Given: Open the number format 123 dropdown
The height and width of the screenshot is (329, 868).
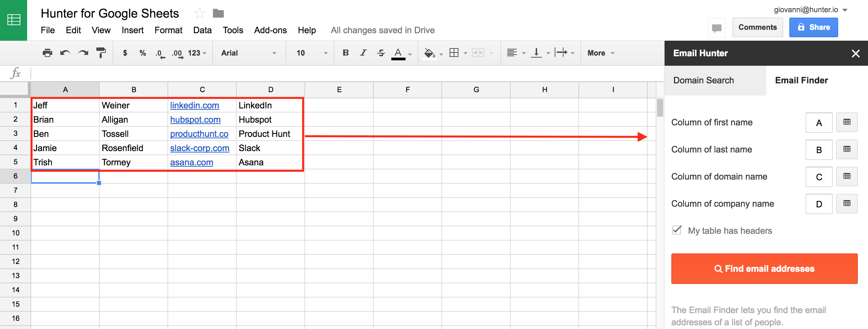Looking at the screenshot, I should pyautogui.click(x=197, y=53).
